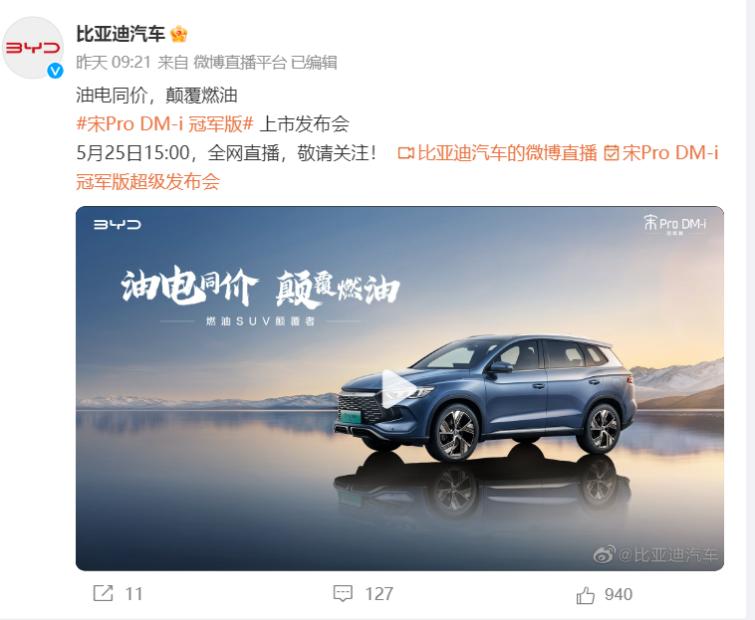Click the blue verified badge on avatar
Viewport: 755px width, 620px height.
(55, 71)
